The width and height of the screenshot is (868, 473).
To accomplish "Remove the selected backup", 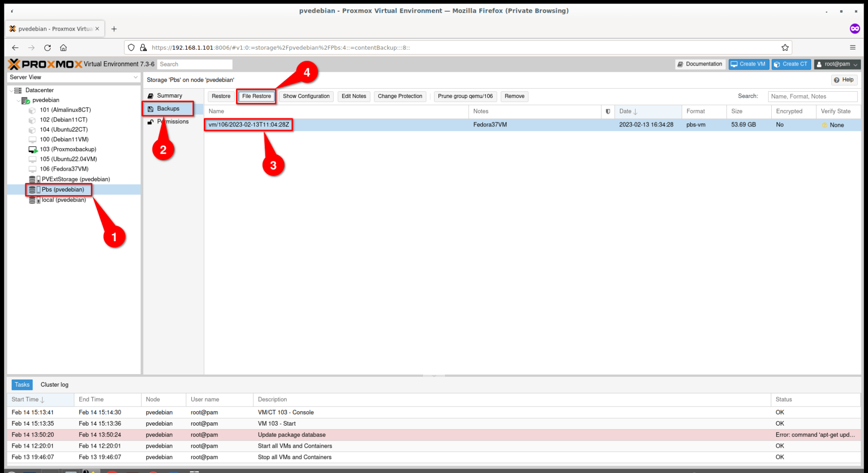I will pyautogui.click(x=514, y=96).
